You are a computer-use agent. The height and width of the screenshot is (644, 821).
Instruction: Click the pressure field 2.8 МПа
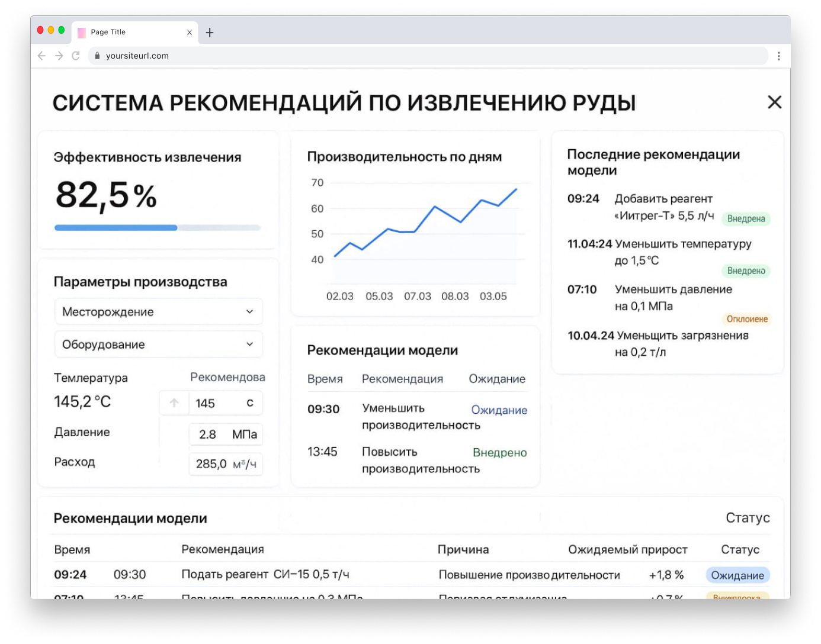pos(226,434)
